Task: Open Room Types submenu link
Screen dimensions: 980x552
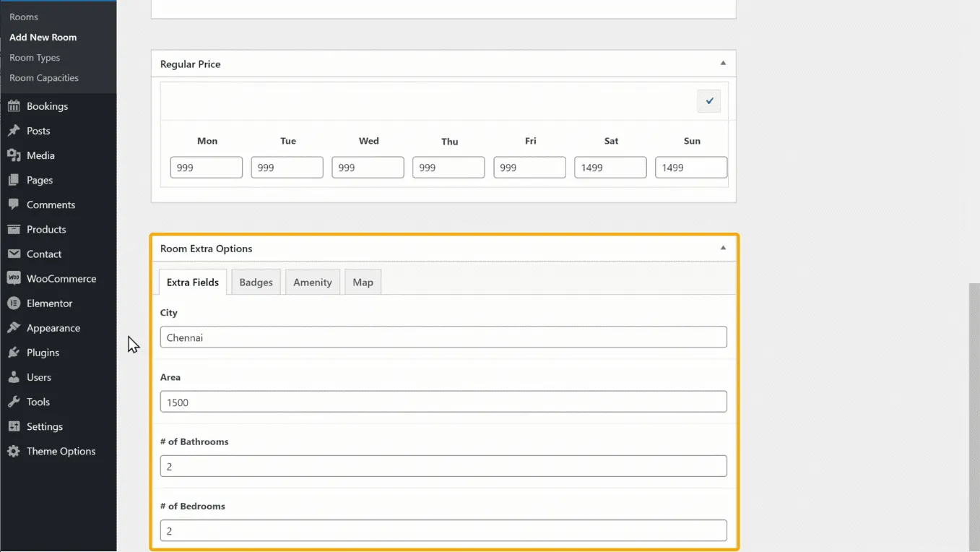Action: [x=35, y=58]
